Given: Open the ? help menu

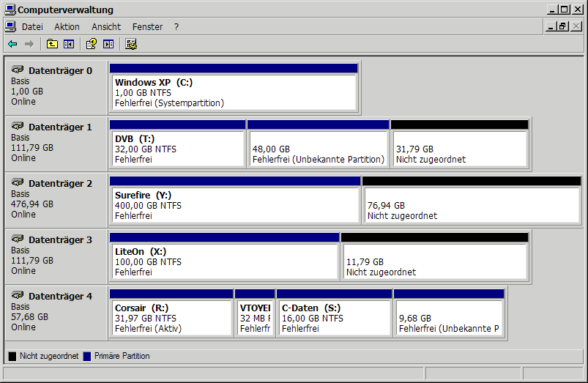Looking at the screenshot, I should (176, 27).
